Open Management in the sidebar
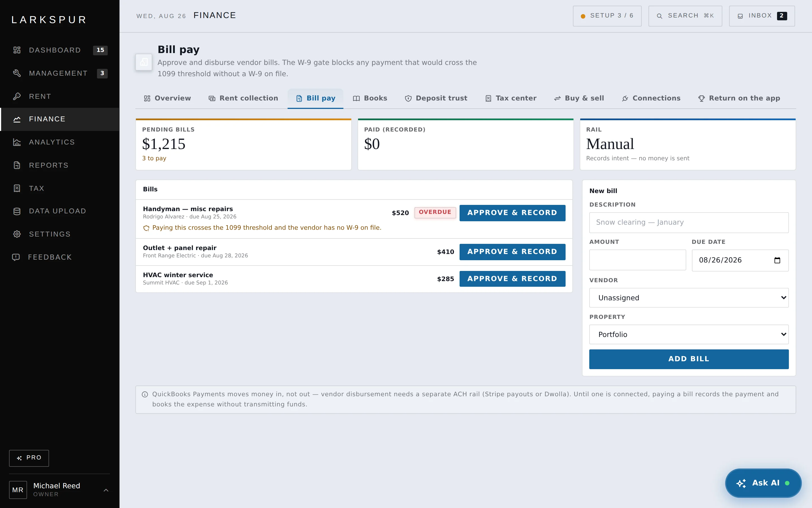 point(60,73)
